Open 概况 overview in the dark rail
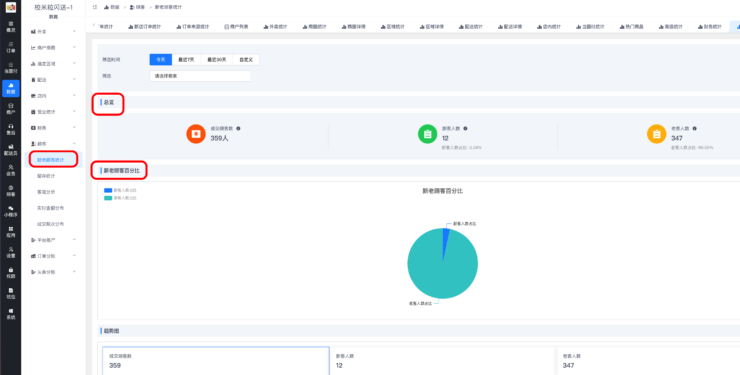This screenshot has width=740, height=375. (x=10, y=26)
